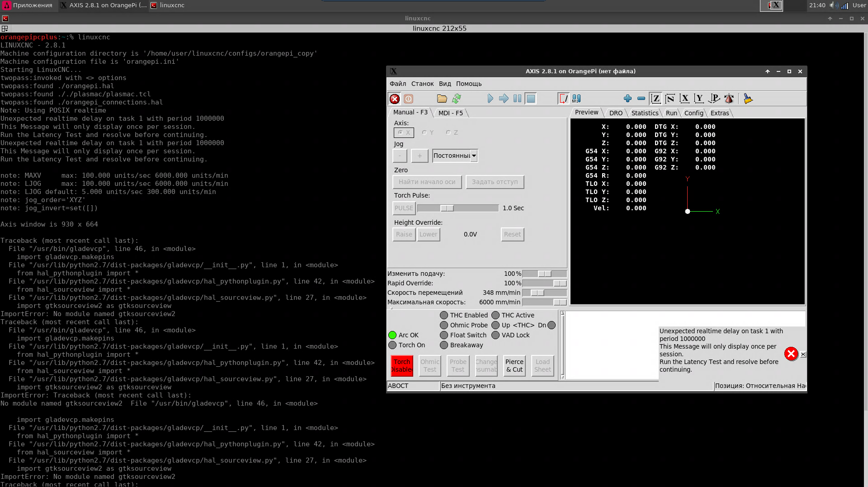Switch to the DRO tab
Screen dimensions: 868x487
click(616, 113)
